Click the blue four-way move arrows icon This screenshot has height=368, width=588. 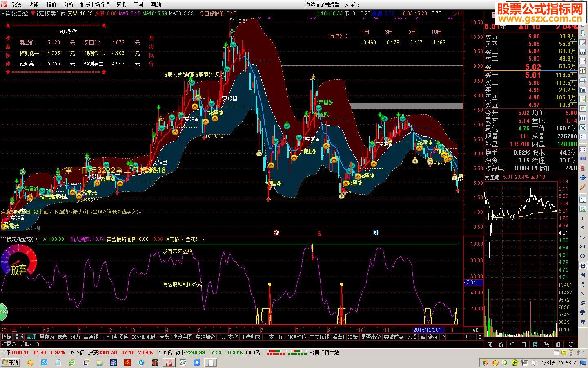pos(583,178)
